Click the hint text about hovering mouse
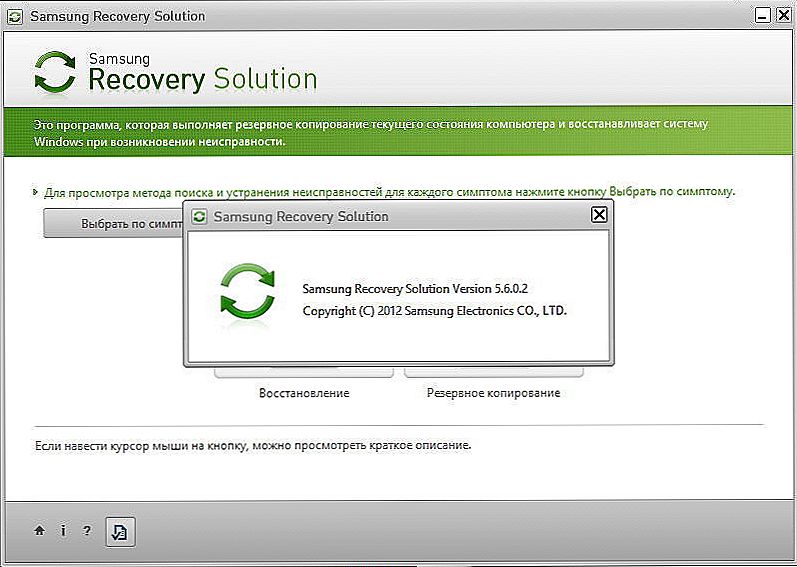This screenshot has height=567, width=797. click(253, 446)
